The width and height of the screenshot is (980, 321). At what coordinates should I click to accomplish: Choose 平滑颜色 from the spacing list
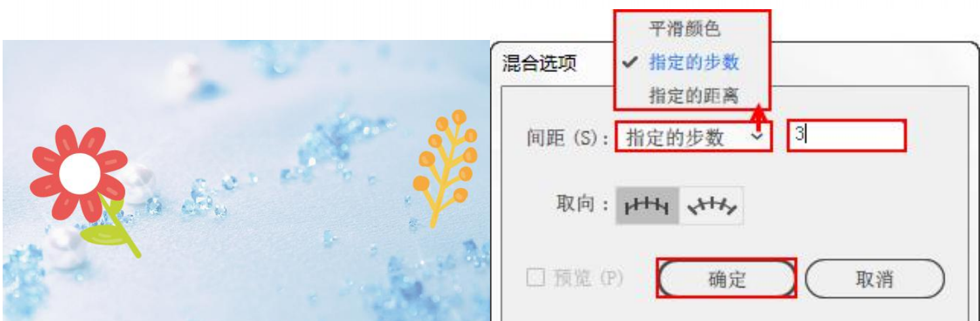pyautogui.click(x=685, y=29)
